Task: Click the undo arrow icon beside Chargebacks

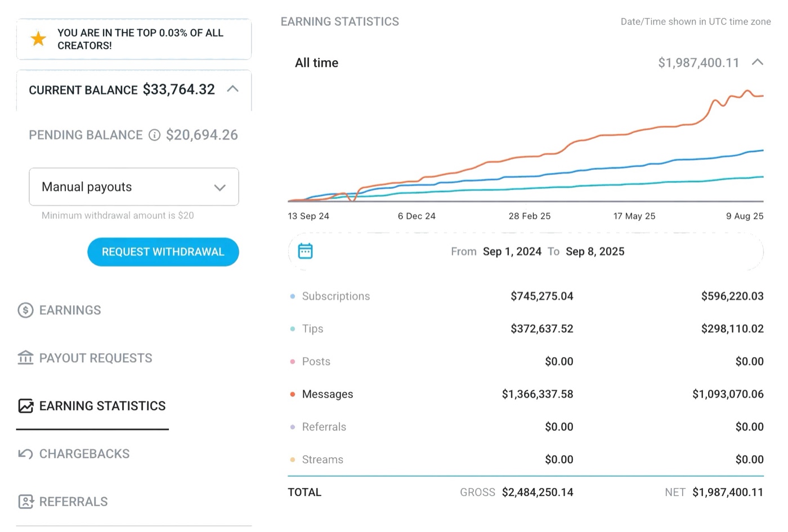Action: tap(25, 454)
